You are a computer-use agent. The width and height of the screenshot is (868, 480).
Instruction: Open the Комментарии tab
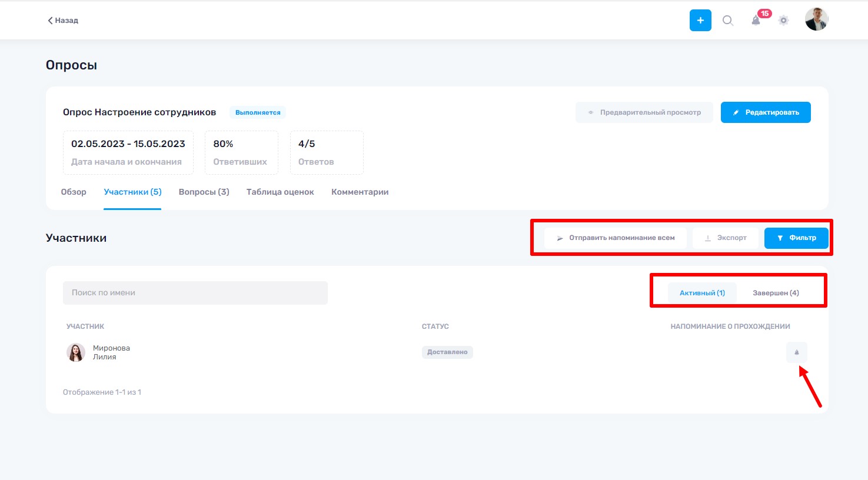360,192
